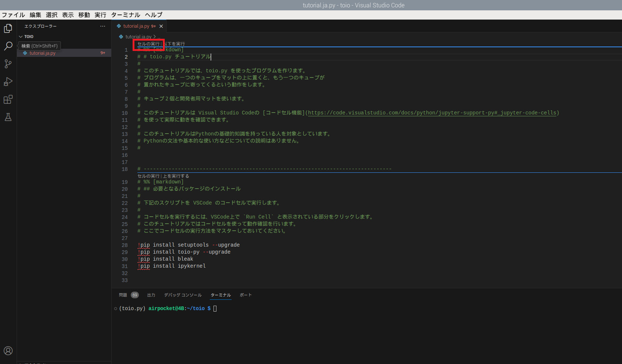The width and height of the screenshot is (622, 364).
Task: Open the ターミナル menu in the menu bar
Action: (x=126, y=15)
